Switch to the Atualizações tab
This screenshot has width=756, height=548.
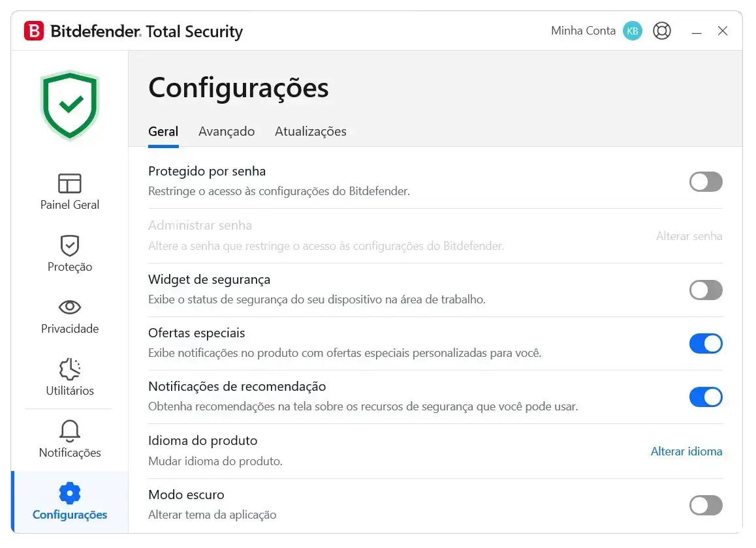tap(311, 132)
